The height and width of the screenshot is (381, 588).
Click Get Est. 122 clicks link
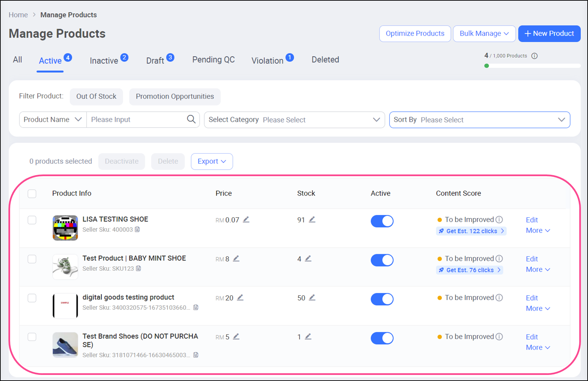[471, 231]
